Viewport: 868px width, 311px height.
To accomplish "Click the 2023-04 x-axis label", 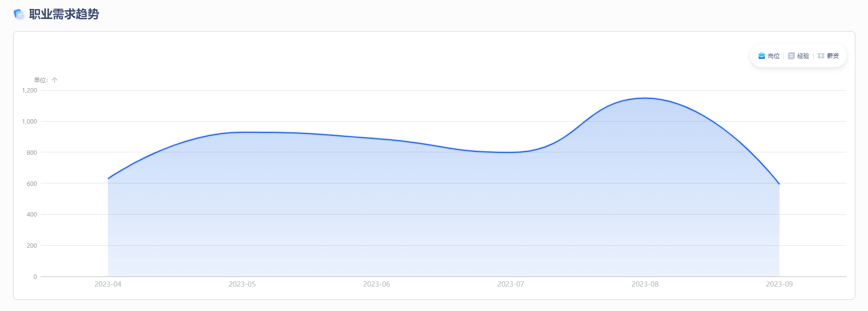I will [108, 284].
